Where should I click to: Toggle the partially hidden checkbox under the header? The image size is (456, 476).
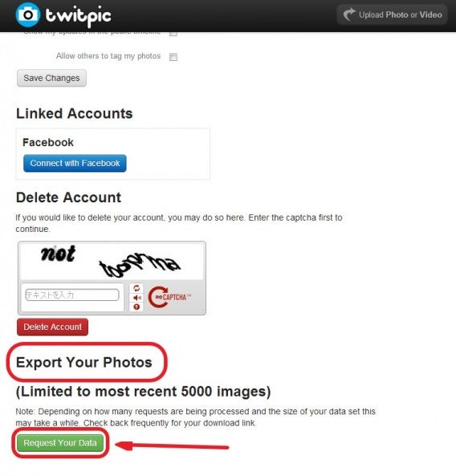coord(173,34)
